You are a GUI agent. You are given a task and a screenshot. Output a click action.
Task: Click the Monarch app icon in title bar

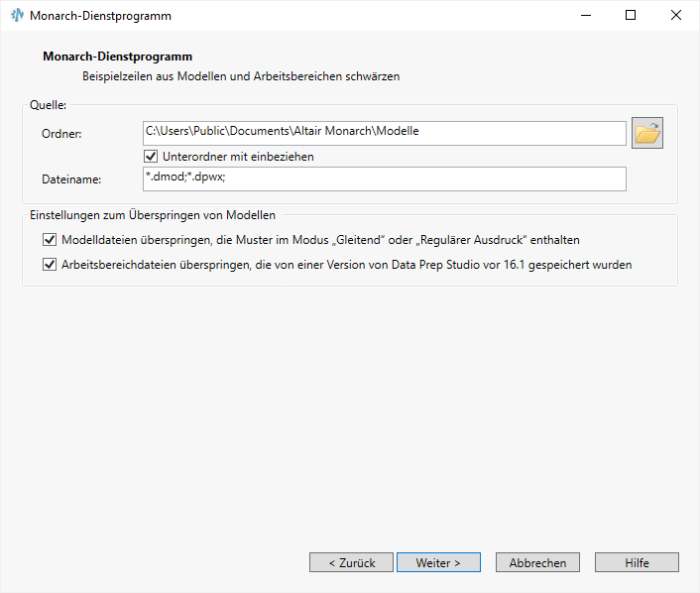tap(17, 16)
